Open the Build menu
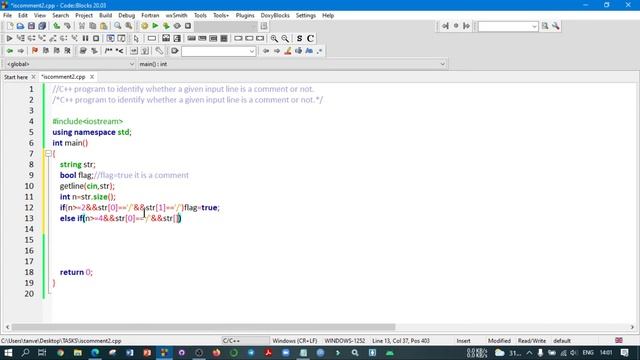This screenshot has height=360, width=640. pos(105,15)
